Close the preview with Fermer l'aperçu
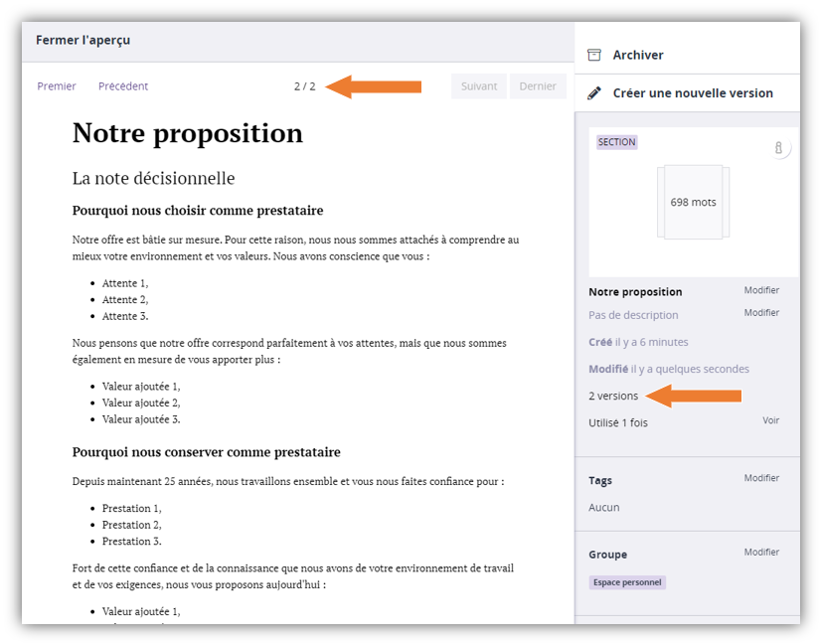 click(x=82, y=41)
